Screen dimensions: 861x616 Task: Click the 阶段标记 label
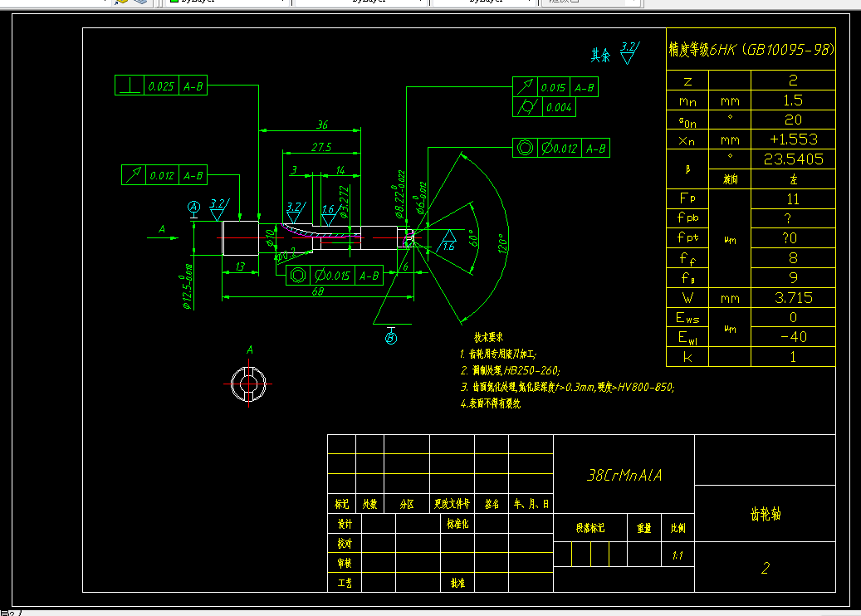pyautogui.click(x=590, y=528)
